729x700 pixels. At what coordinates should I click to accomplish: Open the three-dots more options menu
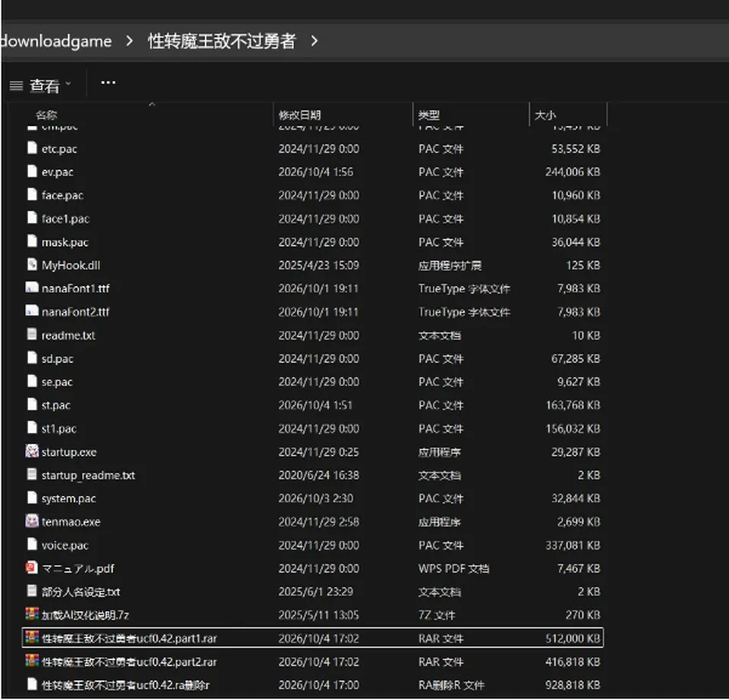tap(109, 83)
